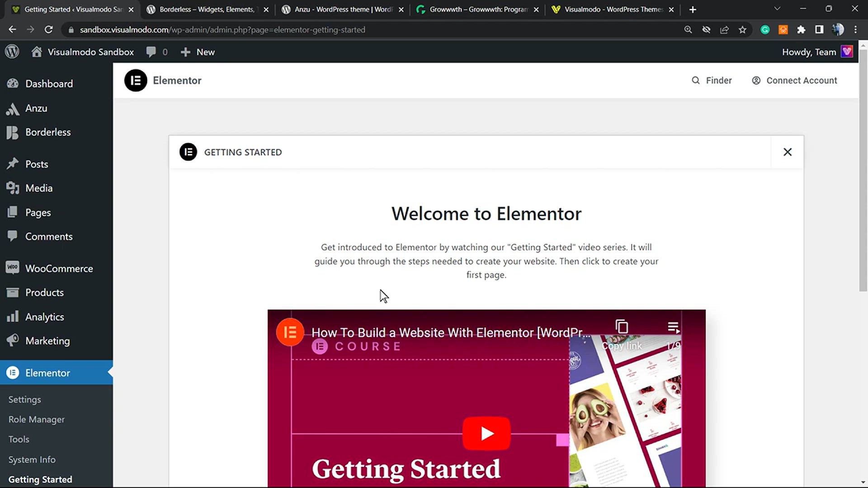Open the Extensions puzzle icon
This screenshot has width=868, height=488.
[801, 30]
